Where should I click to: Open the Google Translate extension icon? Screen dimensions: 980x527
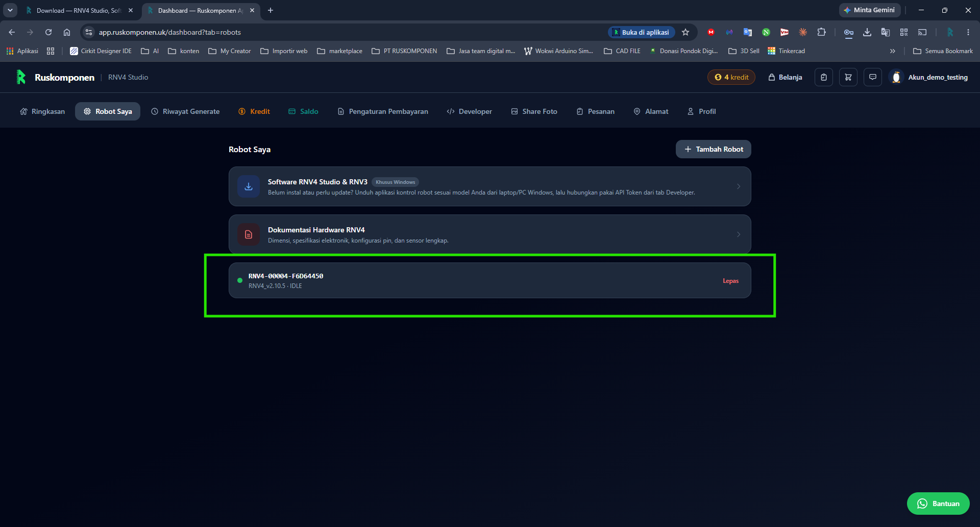coord(748,32)
